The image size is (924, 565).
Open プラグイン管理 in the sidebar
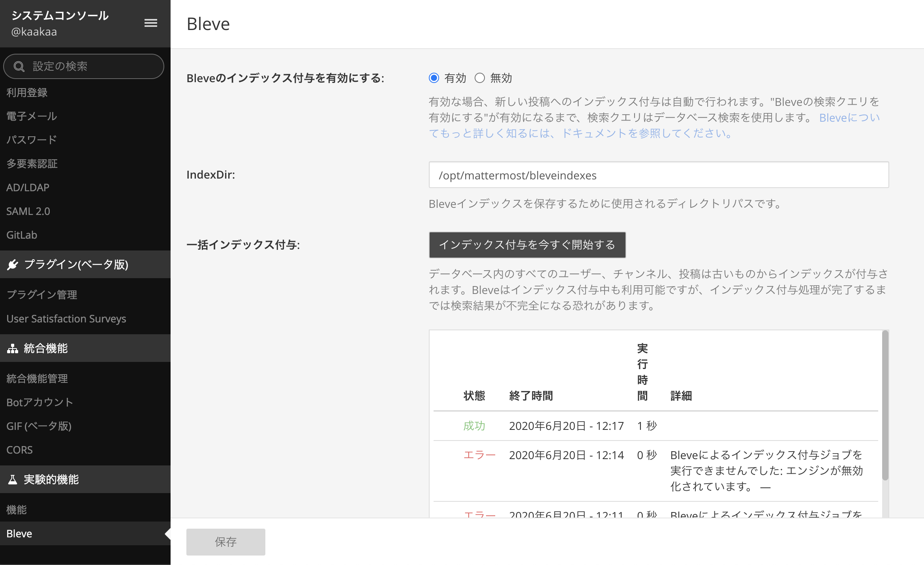pos(42,295)
